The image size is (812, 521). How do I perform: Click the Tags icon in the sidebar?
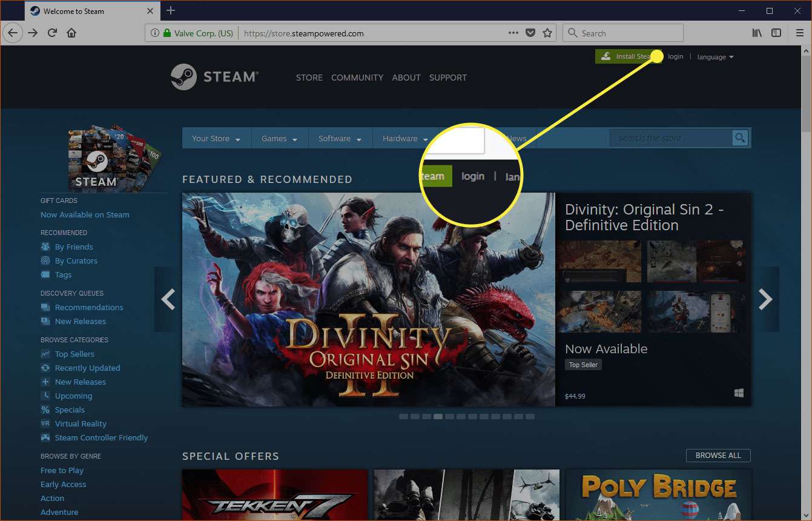click(x=46, y=274)
